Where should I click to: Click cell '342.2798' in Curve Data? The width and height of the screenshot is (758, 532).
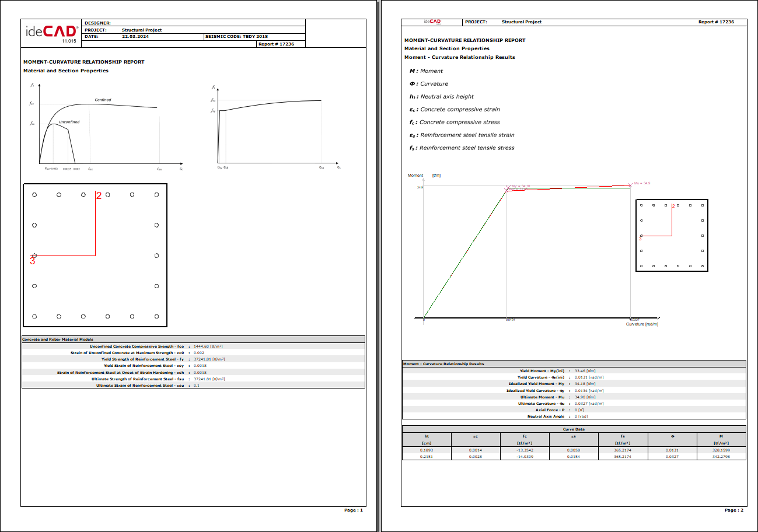coord(721,457)
